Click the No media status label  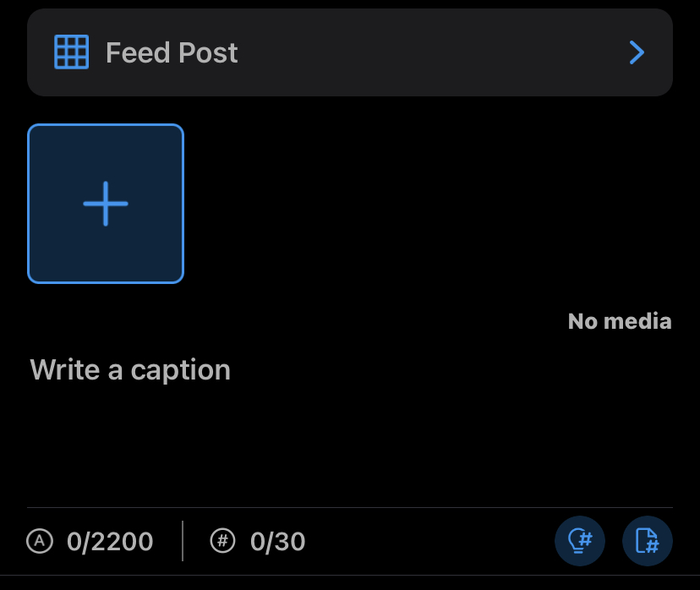coord(620,321)
